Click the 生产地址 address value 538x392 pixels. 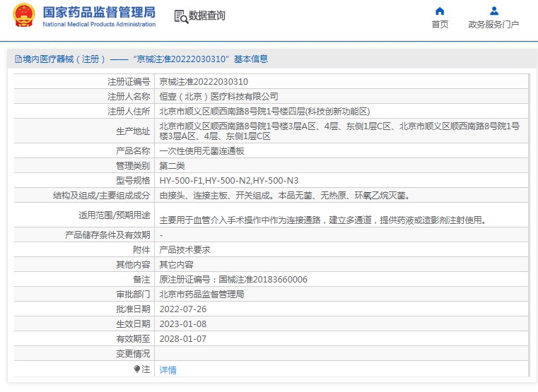[x=339, y=131]
